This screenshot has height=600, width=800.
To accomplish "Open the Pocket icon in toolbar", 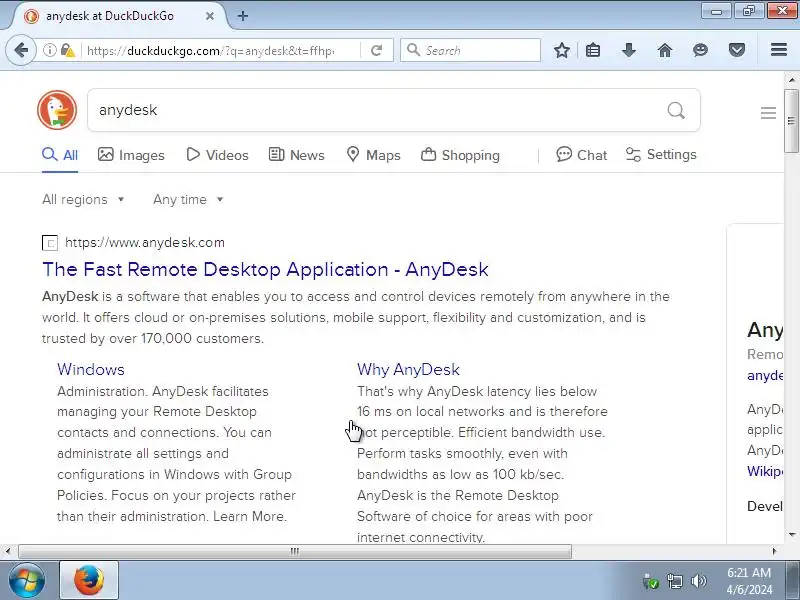I will click(x=737, y=50).
